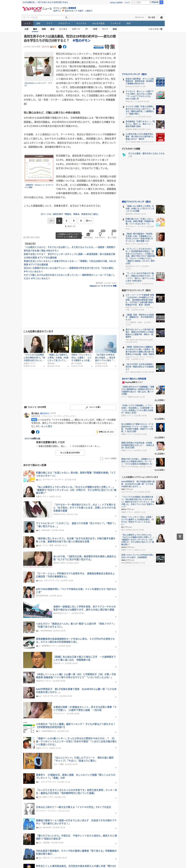
Task: Click the 参考になった 454 lightbulb button
Action: (x=105, y=432)
